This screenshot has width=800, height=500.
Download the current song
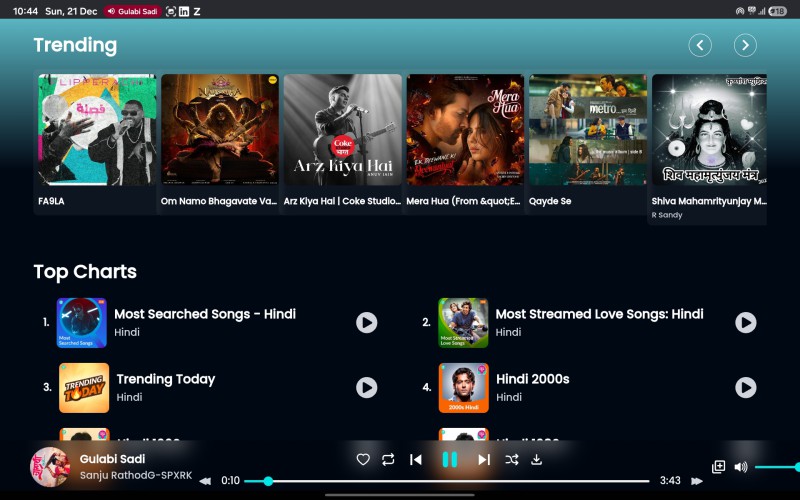point(536,459)
